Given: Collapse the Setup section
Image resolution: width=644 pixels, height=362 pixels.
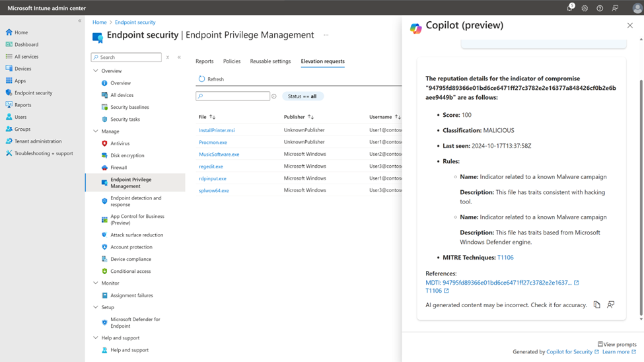Looking at the screenshot, I should point(96,307).
